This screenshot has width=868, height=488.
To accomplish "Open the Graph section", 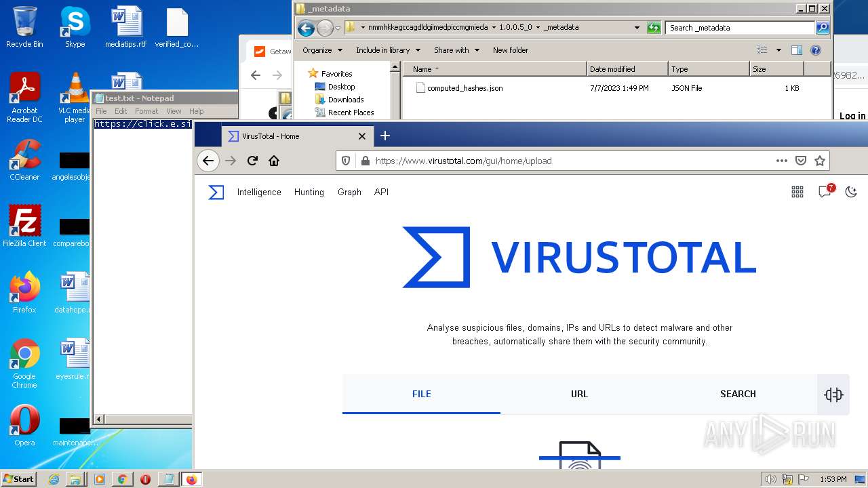I will point(349,192).
